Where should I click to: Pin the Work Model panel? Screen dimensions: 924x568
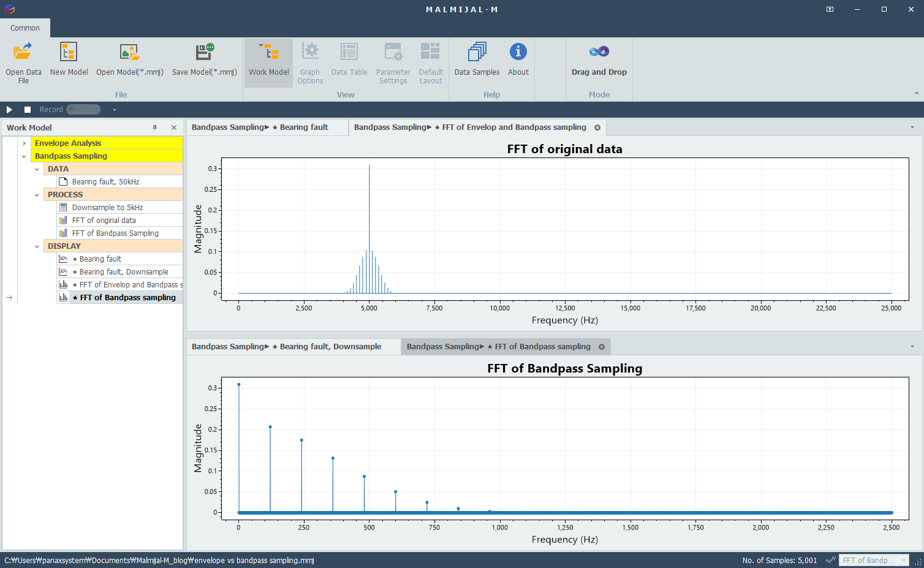tap(155, 127)
